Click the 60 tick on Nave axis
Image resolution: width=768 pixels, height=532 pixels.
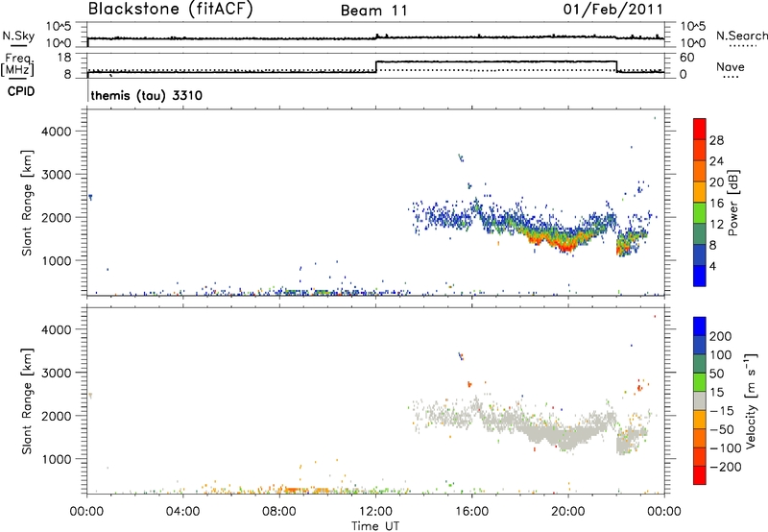click(686, 58)
